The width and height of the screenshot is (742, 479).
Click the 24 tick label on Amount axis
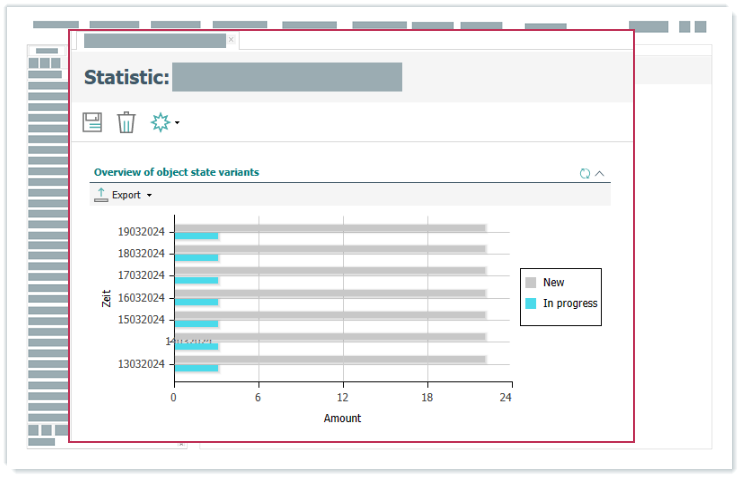click(x=505, y=398)
